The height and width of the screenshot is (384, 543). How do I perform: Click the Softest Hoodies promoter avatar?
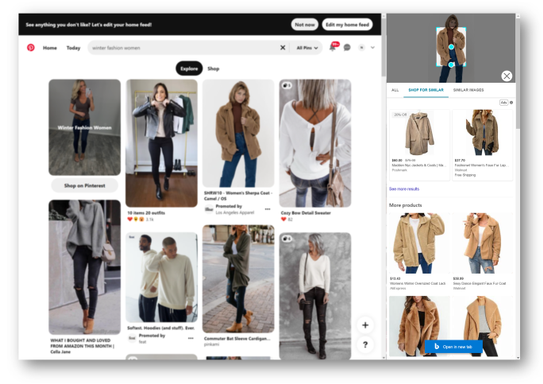tap(132, 338)
